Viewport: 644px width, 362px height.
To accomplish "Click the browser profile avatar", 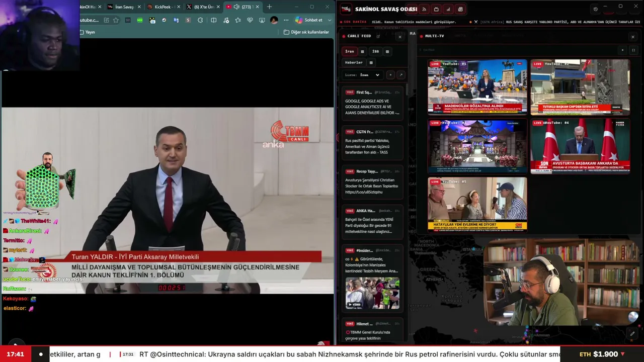I will pyautogui.click(x=274, y=20).
